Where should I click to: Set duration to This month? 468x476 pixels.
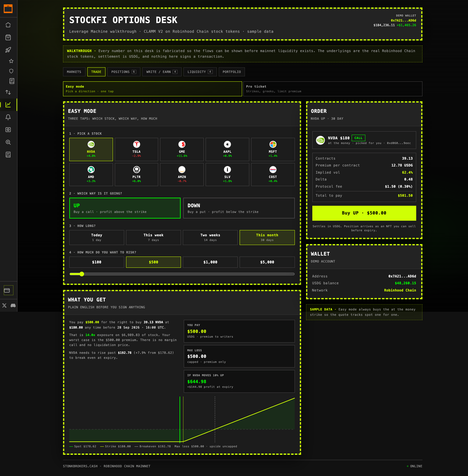click(267, 238)
